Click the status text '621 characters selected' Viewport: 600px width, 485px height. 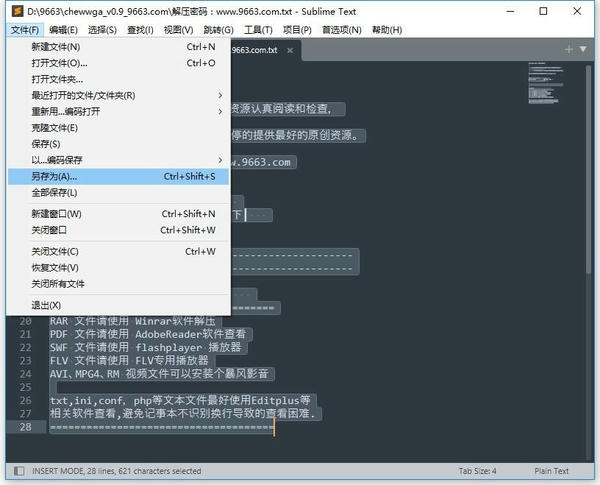coord(160,471)
